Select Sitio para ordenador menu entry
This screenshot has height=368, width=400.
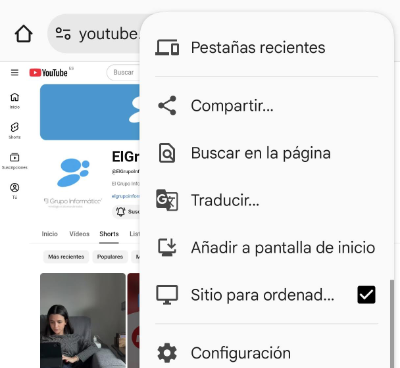tap(267, 295)
